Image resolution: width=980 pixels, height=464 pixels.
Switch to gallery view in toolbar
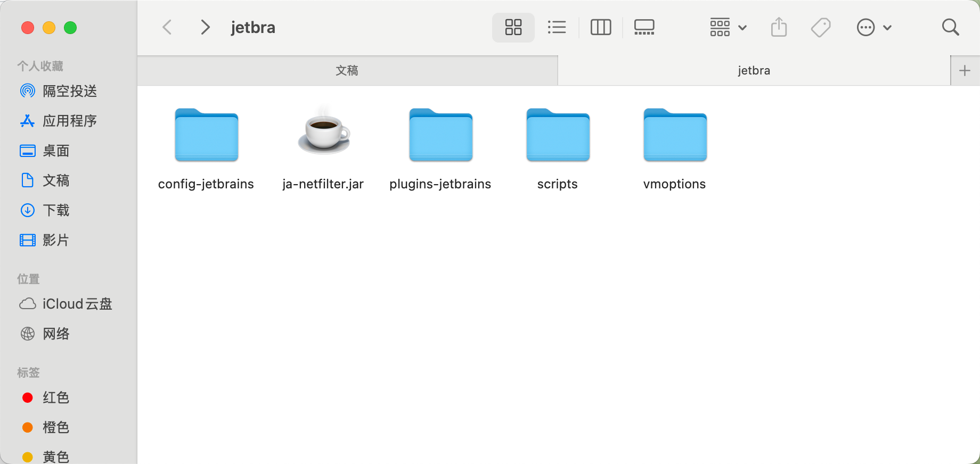click(x=644, y=27)
